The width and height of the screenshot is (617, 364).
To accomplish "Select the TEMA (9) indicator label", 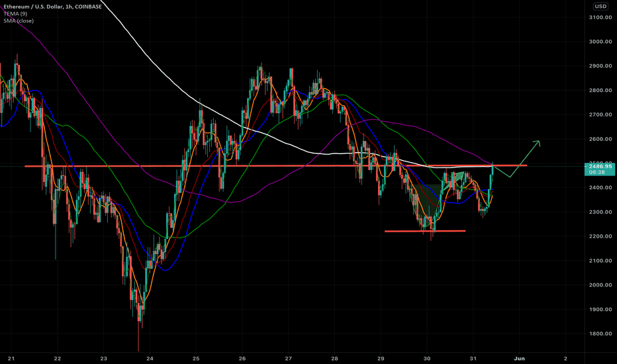I will pos(15,14).
